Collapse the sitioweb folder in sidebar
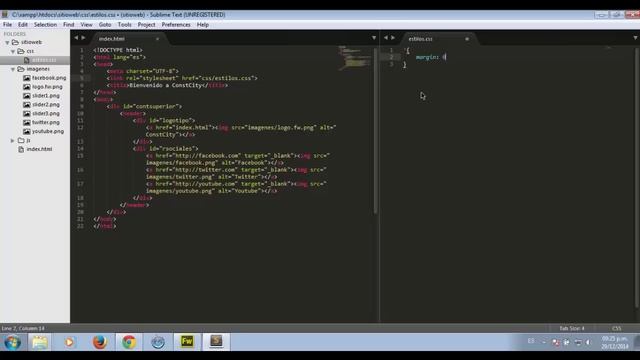 pos(7,42)
